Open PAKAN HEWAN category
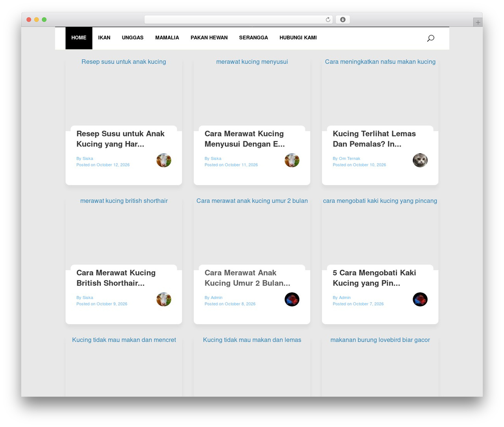 [x=209, y=38]
